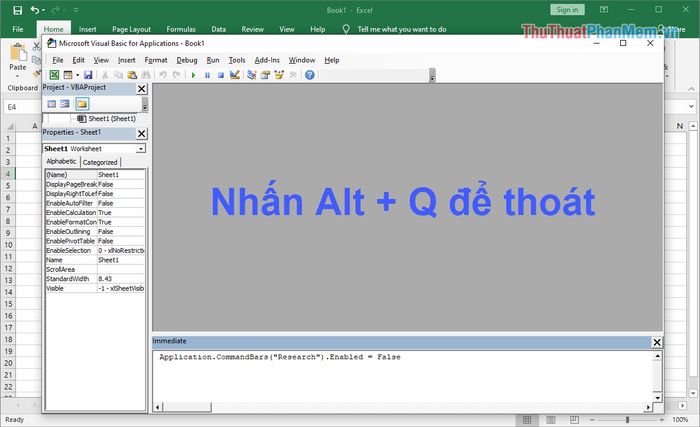Open Properties Window toolbar icon
Viewport: 700px width, 427px height.
pos(265,75)
